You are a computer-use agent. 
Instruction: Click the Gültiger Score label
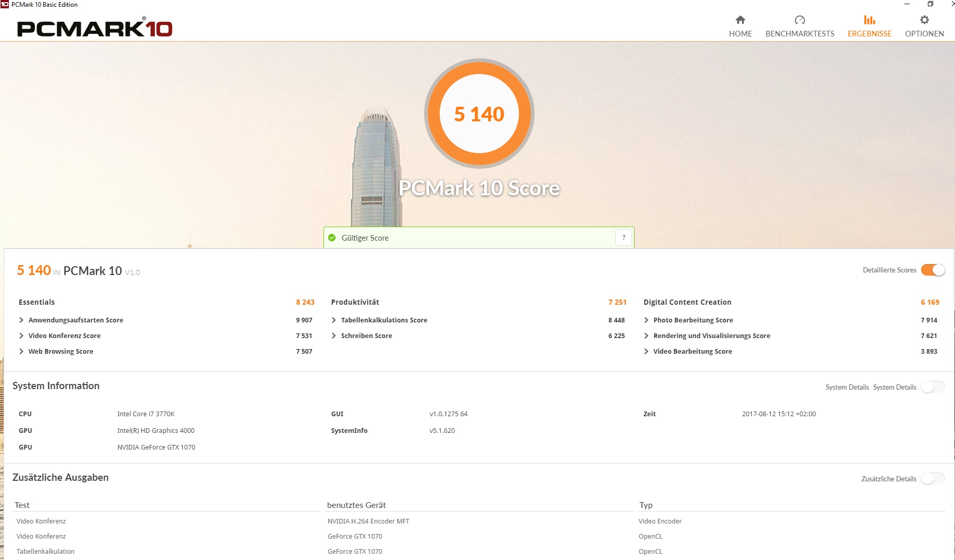pyautogui.click(x=365, y=238)
